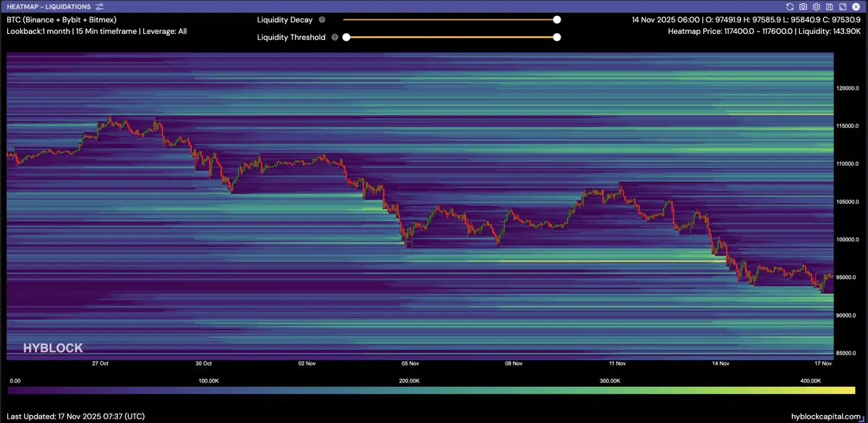The image size is (868, 423).
Task: Click the 90000.0 price axis label
Action: tap(848, 315)
